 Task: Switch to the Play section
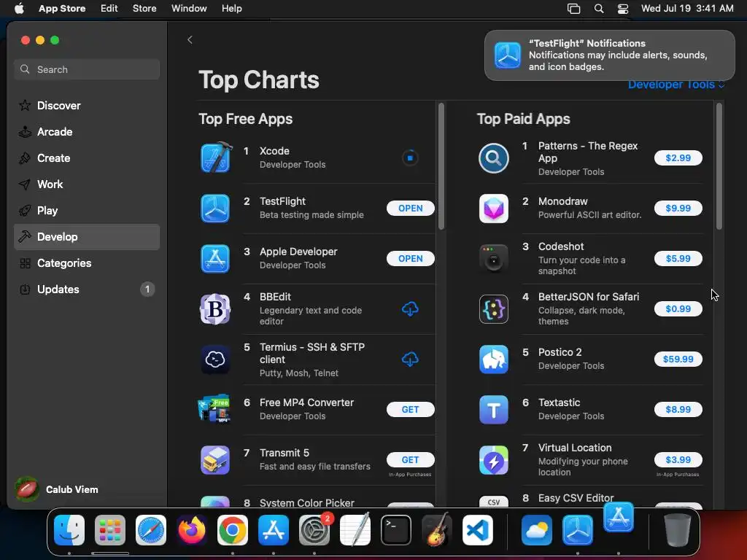coord(87,211)
